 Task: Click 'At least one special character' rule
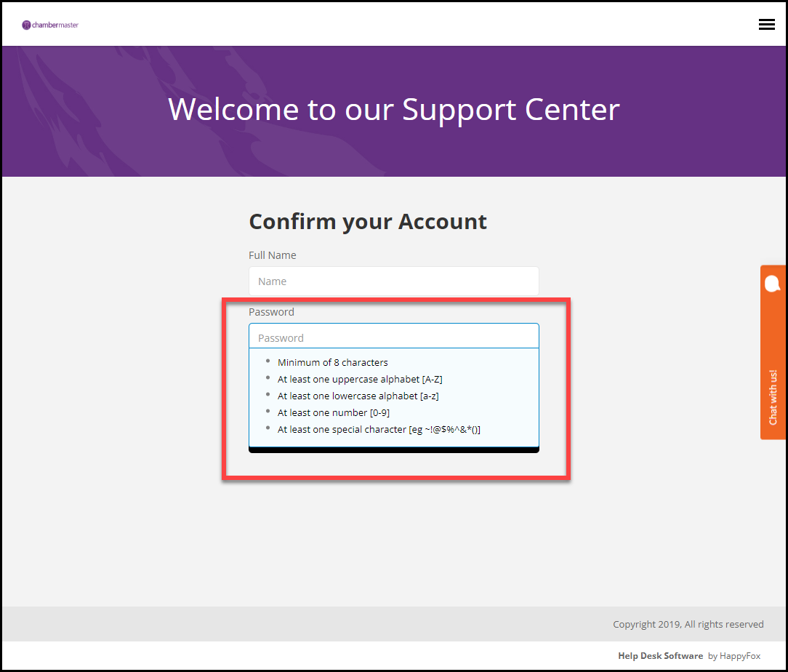point(379,429)
